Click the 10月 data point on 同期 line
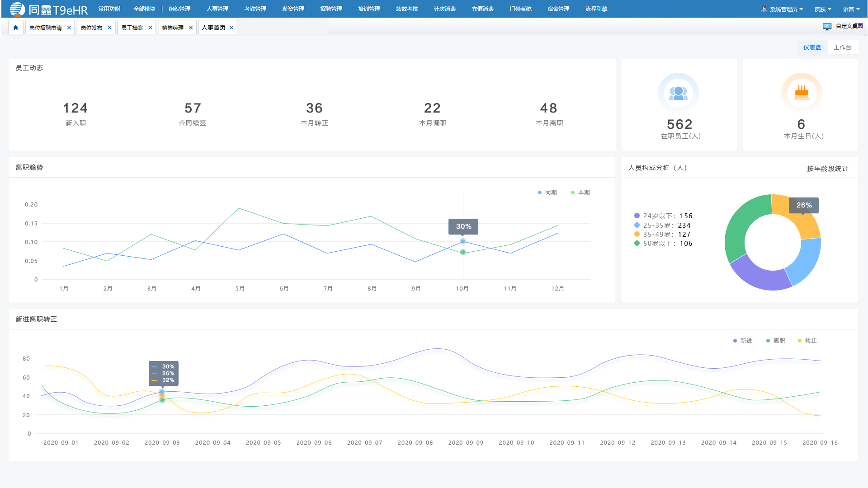Viewport: 868px width, 488px height. (462, 241)
